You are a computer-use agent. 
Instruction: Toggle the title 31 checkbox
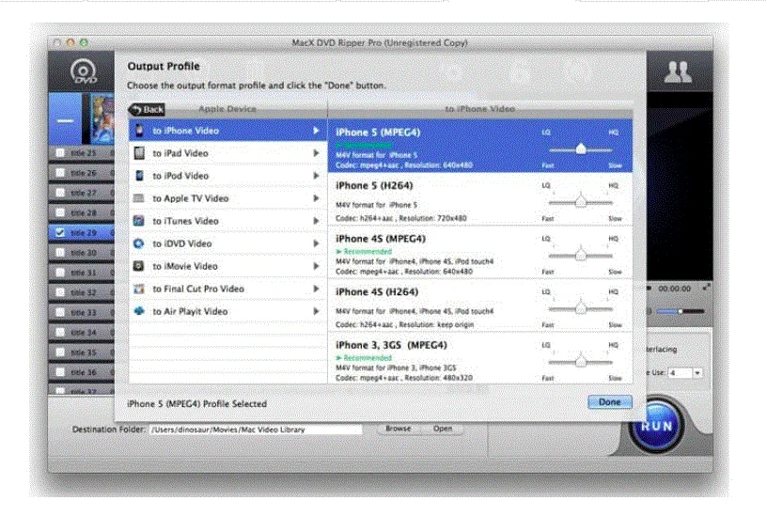tap(60, 273)
